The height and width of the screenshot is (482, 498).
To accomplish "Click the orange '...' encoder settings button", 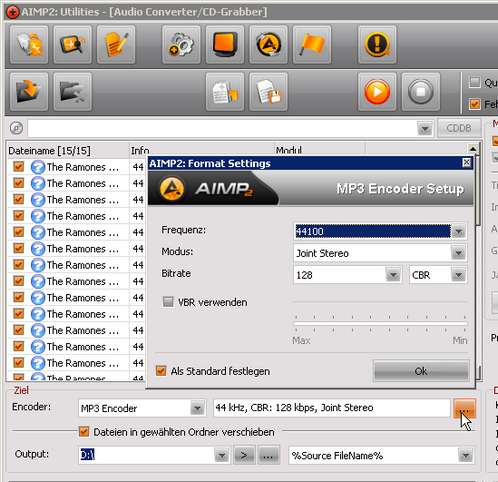I will tap(464, 408).
